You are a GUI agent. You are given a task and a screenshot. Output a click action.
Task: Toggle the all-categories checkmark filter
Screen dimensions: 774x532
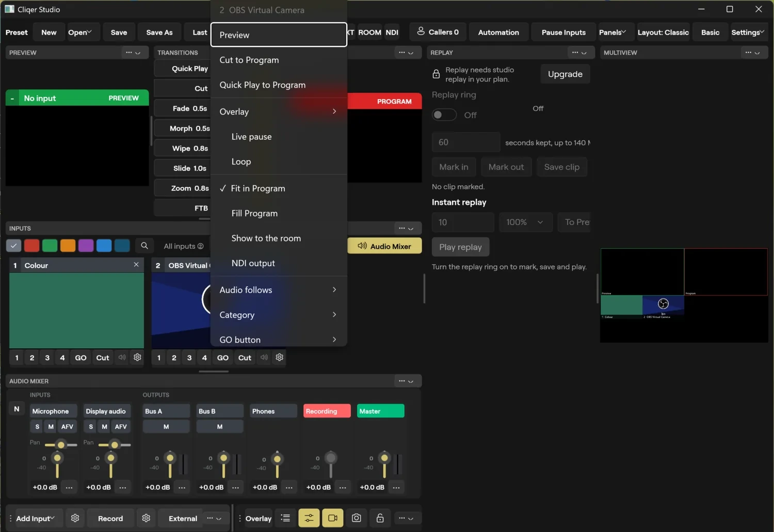coord(14,246)
